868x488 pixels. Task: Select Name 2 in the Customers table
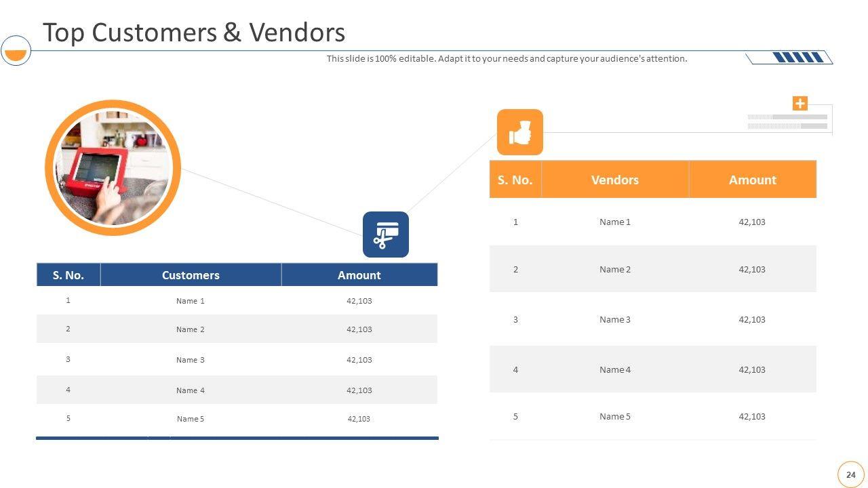tap(190, 329)
